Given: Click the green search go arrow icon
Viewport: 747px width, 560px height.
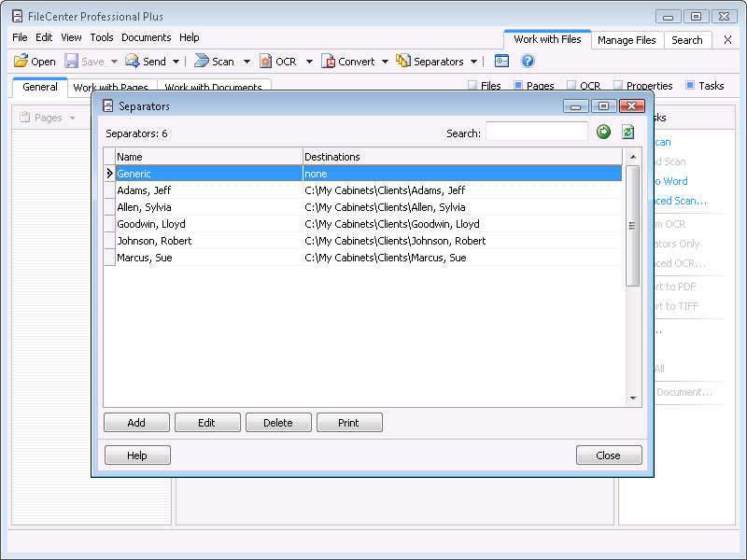Looking at the screenshot, I should click(603, 133).
